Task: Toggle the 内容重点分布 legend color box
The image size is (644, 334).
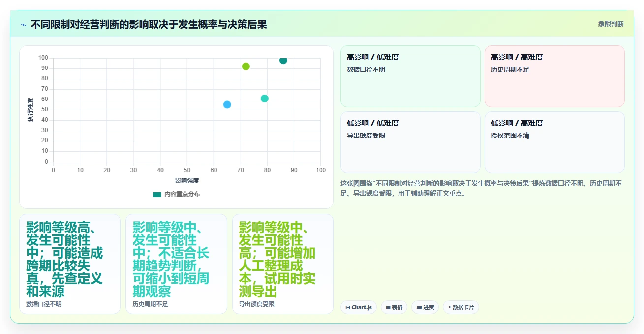Action: click(x=157, y=194)
